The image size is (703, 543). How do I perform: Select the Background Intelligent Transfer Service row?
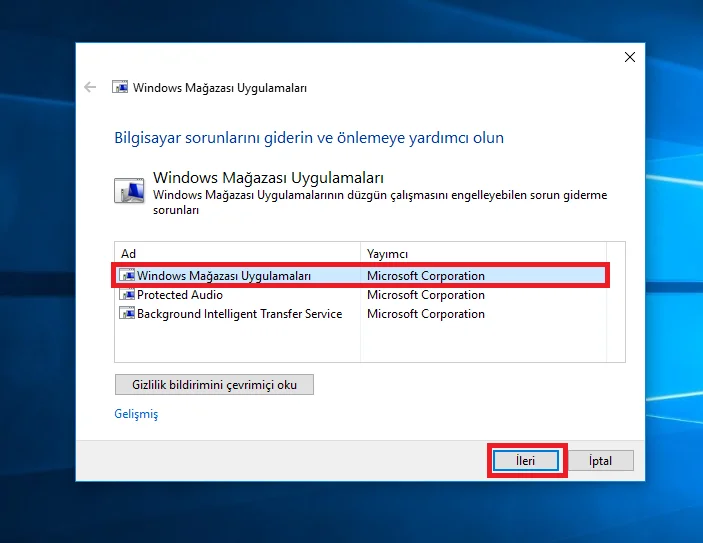[360, 313]
